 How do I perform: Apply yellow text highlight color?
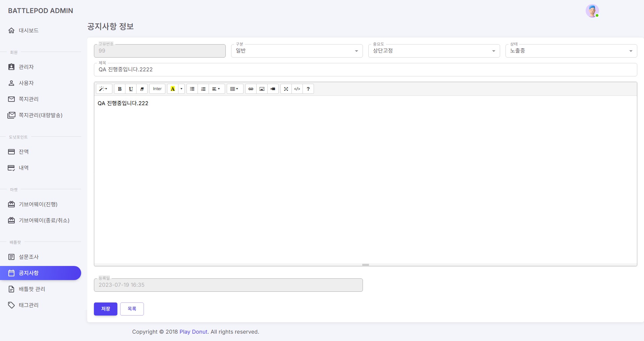(172, 89)
